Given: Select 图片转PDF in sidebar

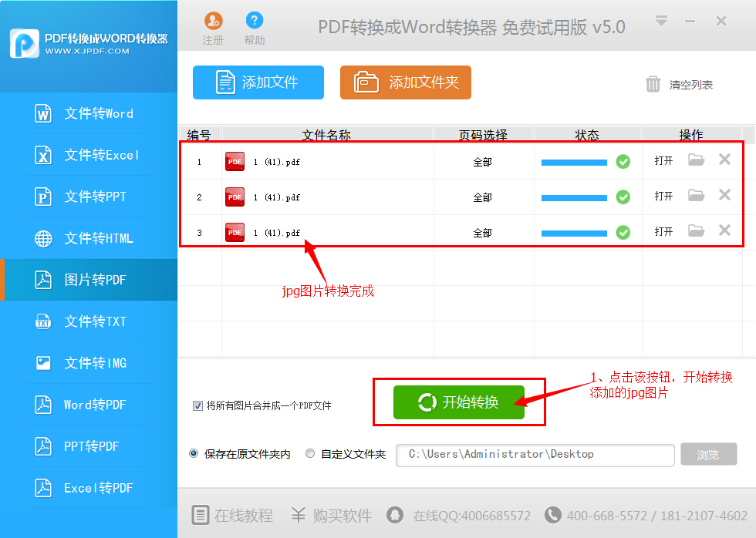Looking at the screenshot, I should pyautogui.click(x=89, y=280).
